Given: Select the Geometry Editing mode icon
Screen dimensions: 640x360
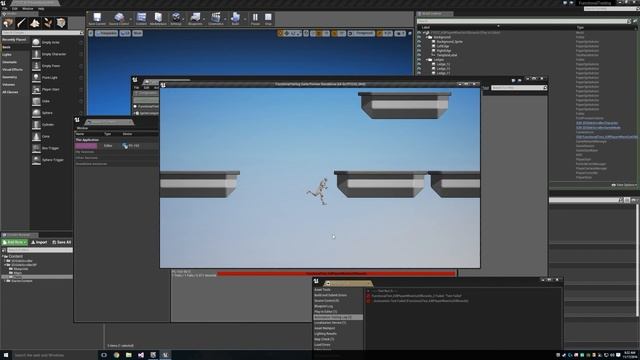Looking at the screenshot, I should coord(61,23).
